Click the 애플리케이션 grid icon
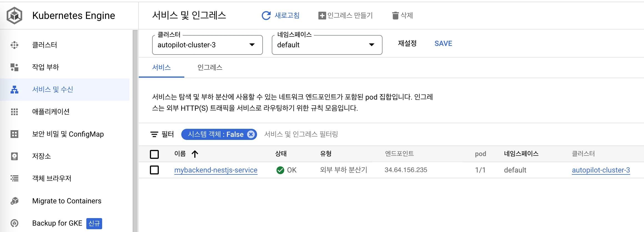The image size is (644, 232). [x=14, y=112]
